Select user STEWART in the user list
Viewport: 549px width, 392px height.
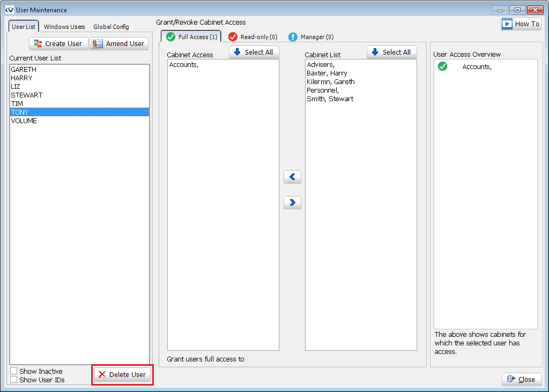click(79, 95)
